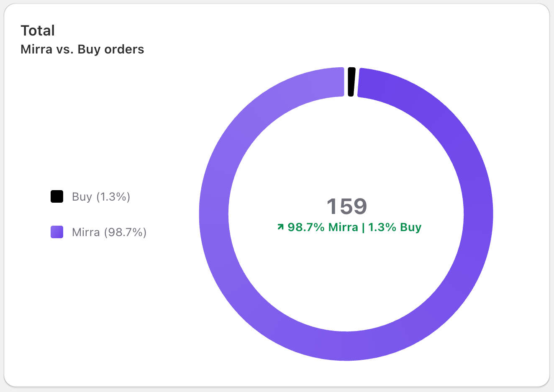Click the green upward trend arrow icon

point(280,227)
